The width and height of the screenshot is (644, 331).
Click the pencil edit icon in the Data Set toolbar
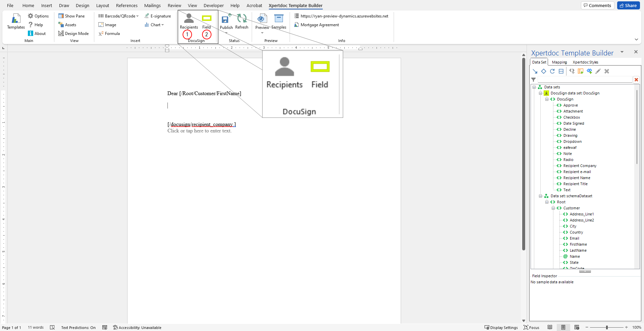(x=598, y=71)
